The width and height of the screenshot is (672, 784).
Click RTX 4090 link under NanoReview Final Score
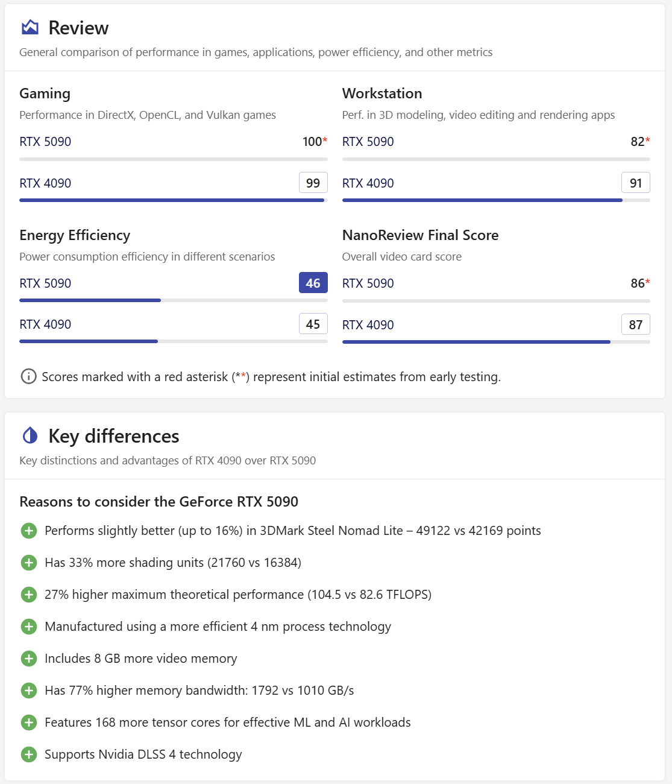368,325
